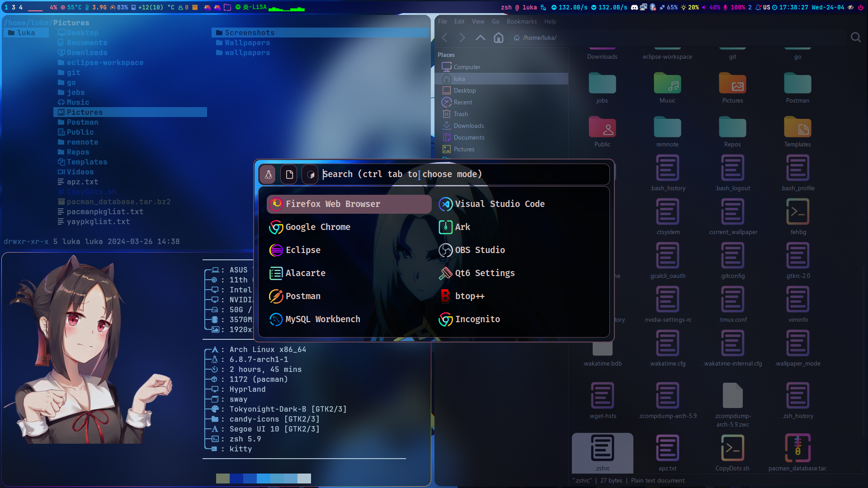Select the applications mode icon in launcher
This screenshot has width=868, height=488.
tap(268, 174)
